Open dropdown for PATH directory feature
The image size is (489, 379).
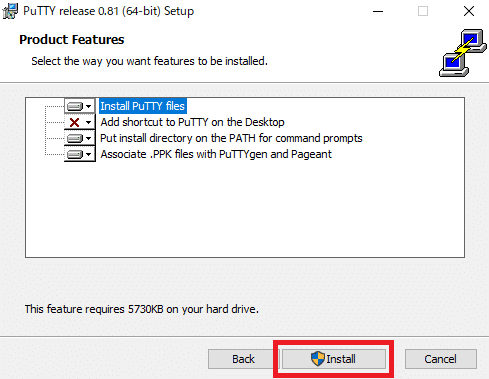[80, 138]
